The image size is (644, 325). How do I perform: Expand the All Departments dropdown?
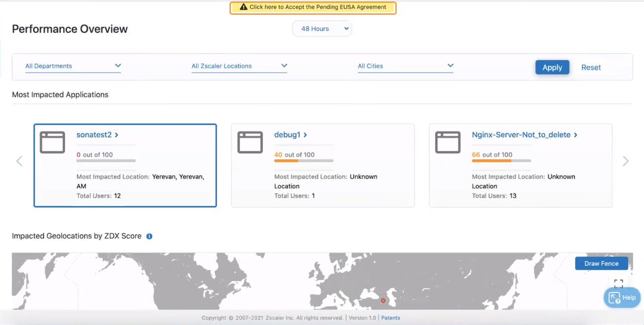pos(73,66)
